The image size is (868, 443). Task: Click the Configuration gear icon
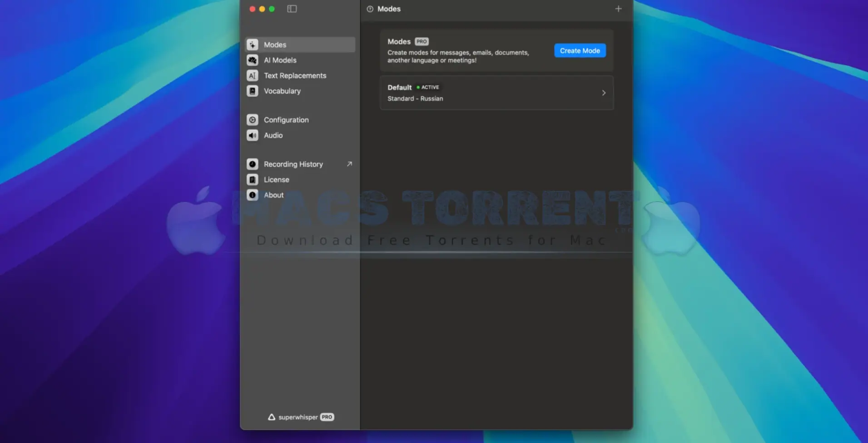point(253,120)
